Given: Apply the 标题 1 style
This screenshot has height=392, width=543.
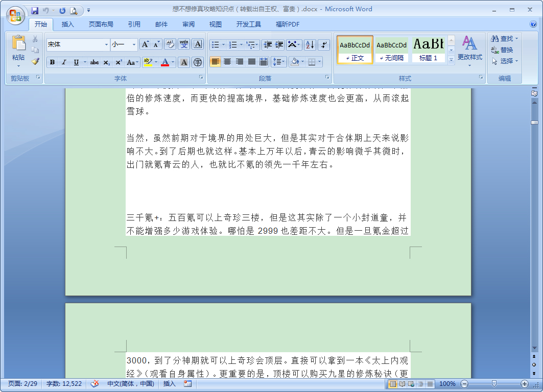Looking at the screenshot, I should (428, 50).
